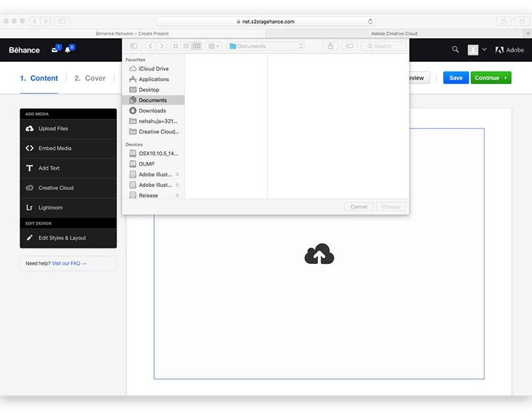Image resolution: width=532 pixels, height=416 pixels.
Task: Click the Embed Media code brackets icon
Action: pos(30,149)
